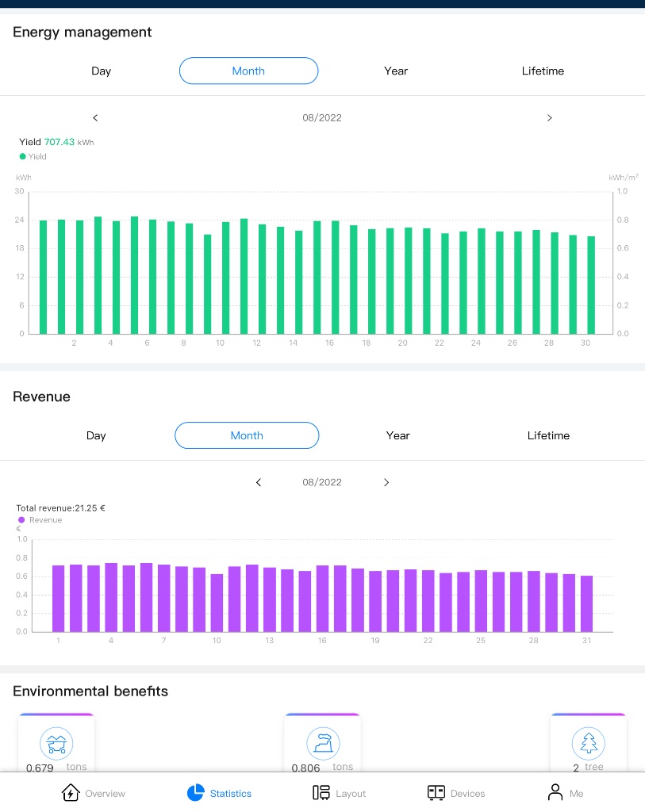Switch Energy management to Day view
The height and width of the screenshot is (812, 645).
[102, 71]
